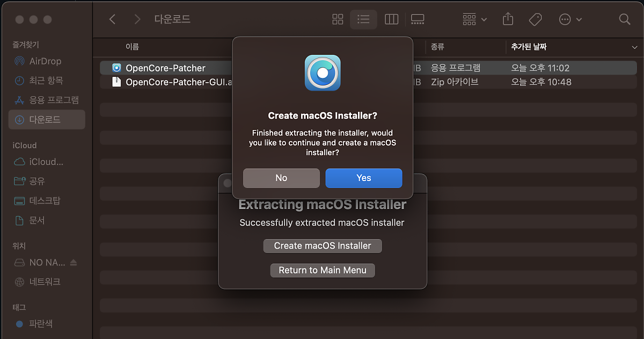Select the OpenCore-Patcher application row

point(368,68)
